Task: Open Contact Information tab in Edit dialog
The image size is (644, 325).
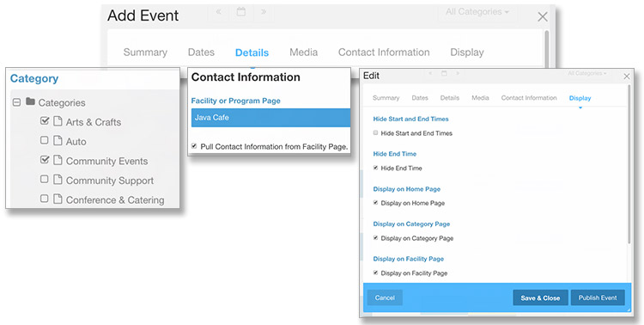Action: click(529, 98)
